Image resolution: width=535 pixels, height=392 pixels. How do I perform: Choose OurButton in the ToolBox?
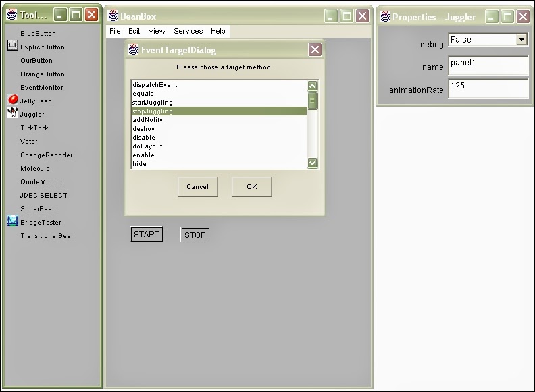click(x=36, y=60)
